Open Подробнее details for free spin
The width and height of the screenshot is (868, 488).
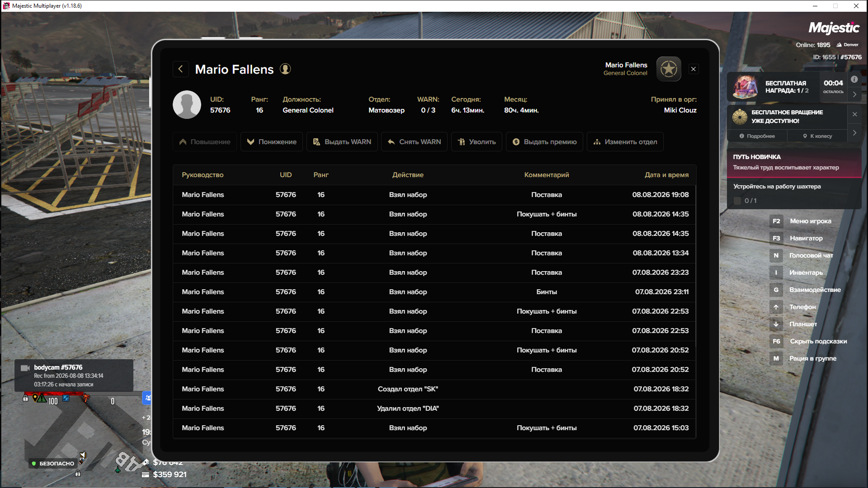(757, 136)
